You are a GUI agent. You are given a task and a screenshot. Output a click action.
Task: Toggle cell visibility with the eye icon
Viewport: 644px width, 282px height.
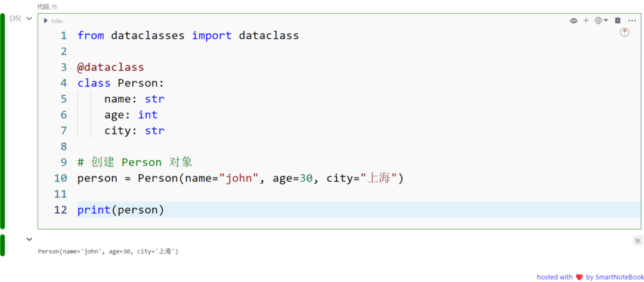(574, 20)
